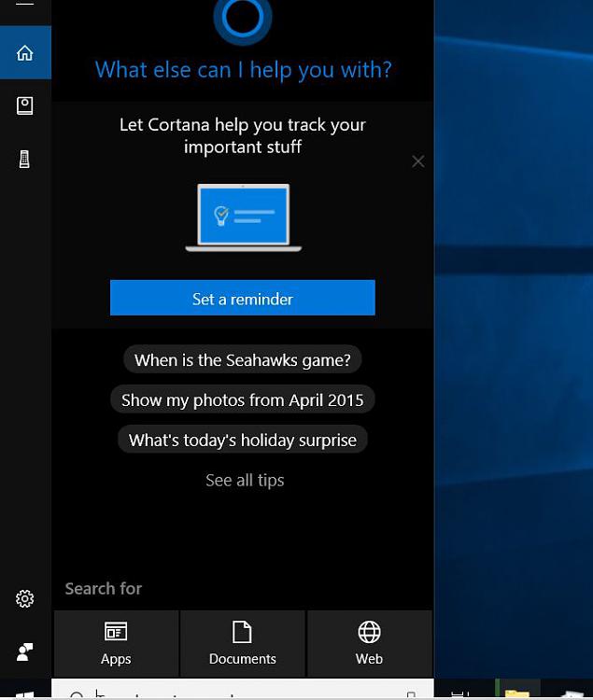593x700 pixels.
Task: Click the Cortana search box on the taskbar
Action: (x=243, y=690)
